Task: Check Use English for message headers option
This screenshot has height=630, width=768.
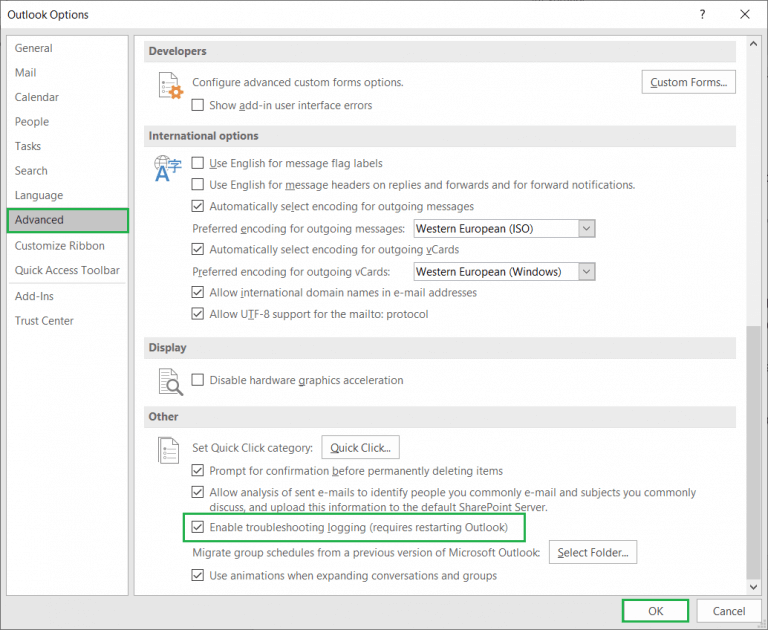Action: coord(197,185)
